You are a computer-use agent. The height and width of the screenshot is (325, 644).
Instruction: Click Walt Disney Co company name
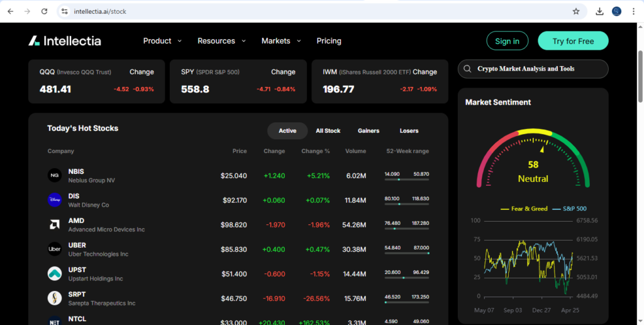tap(89, 205)
